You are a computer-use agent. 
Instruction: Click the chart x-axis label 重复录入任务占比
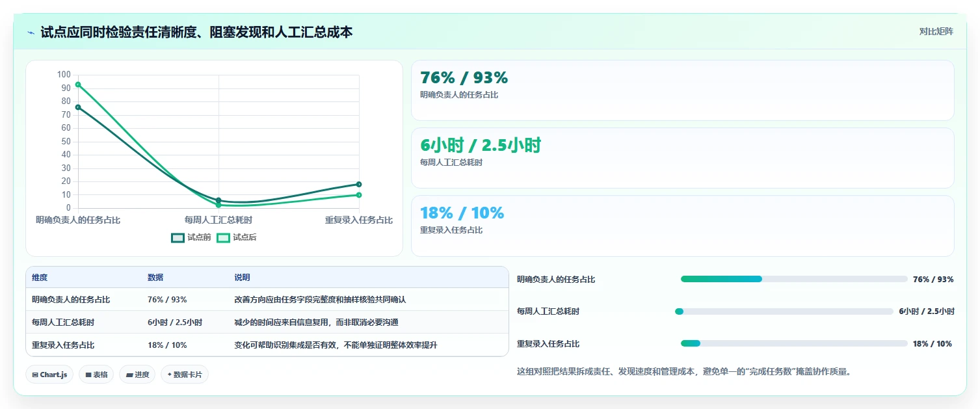(x=359, y=220)
